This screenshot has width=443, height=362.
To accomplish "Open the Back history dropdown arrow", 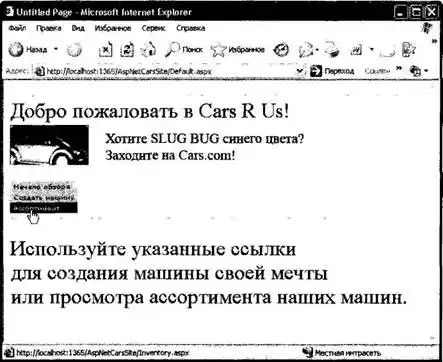I will 56,49.
